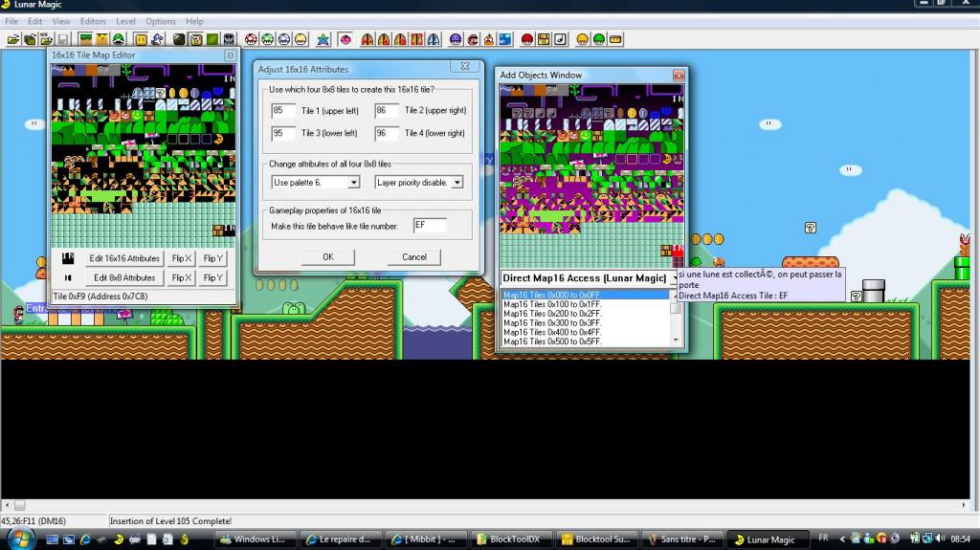Viewport: 980px width, 550px height.
Task: Click the red mushroom toolbar icon
Action: pyautogui.click(x=252, y=39)
